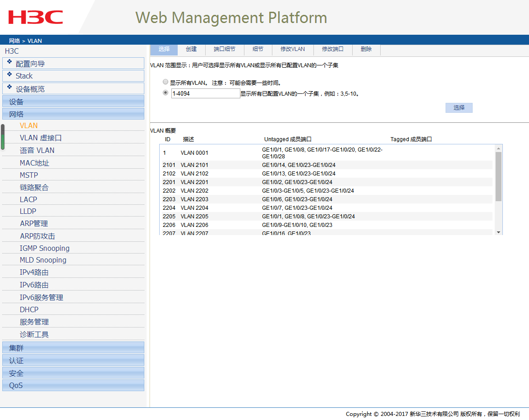The image size is (529, 420).
Task: Click the VLAN range input field
Action: [206, 93]
